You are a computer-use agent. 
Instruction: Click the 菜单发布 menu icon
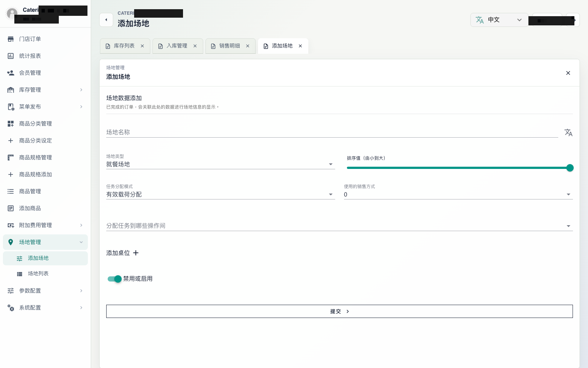pos(11,107)
